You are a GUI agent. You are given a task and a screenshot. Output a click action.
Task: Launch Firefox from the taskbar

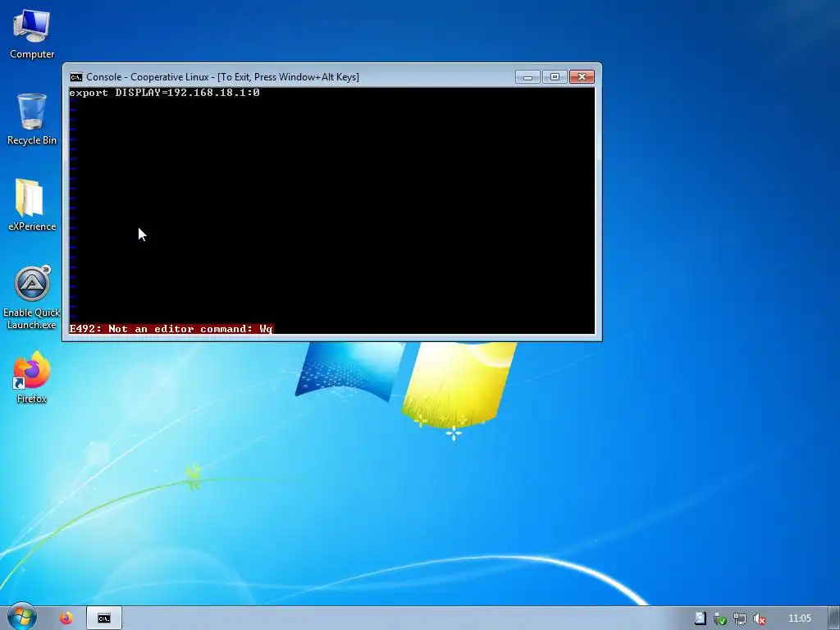click(66, 619)
